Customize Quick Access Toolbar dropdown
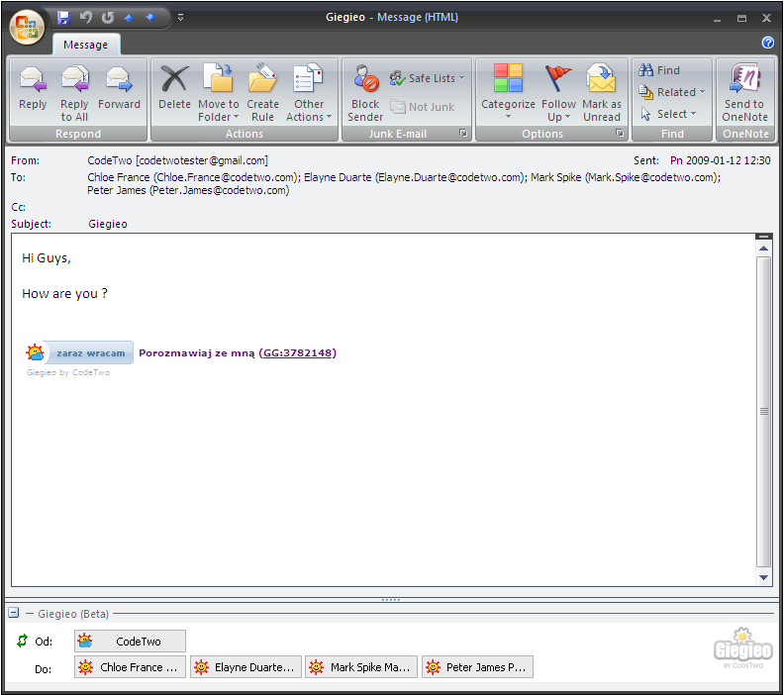784x695 pixels. click(180, 18)
